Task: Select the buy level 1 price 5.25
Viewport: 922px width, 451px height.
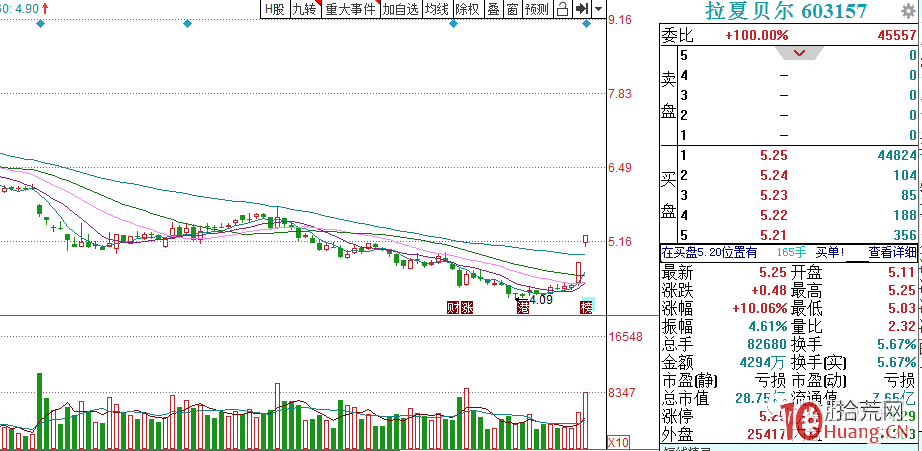Action: 773,155
